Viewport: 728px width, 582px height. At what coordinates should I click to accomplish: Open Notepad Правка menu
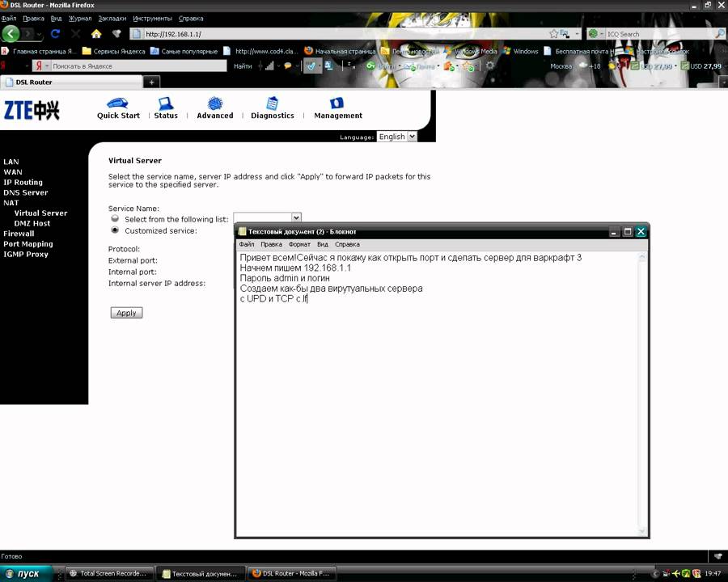point(271,244)
